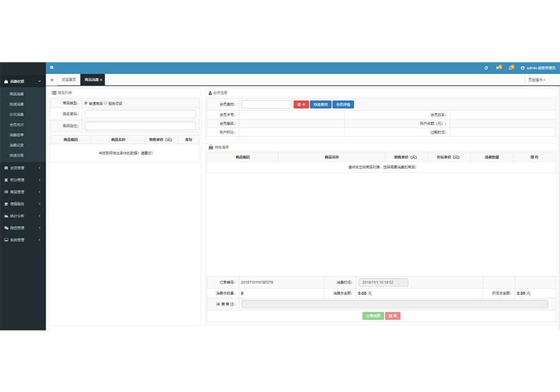560x392 pixels.
Task: Open the bell alerts icon
Action: [x=511, y=68]
